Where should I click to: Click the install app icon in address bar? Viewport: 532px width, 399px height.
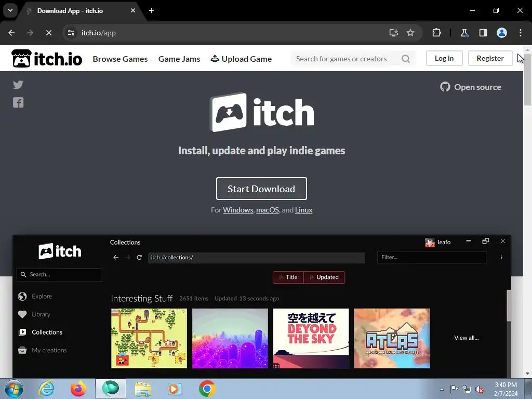coord(394,33)
